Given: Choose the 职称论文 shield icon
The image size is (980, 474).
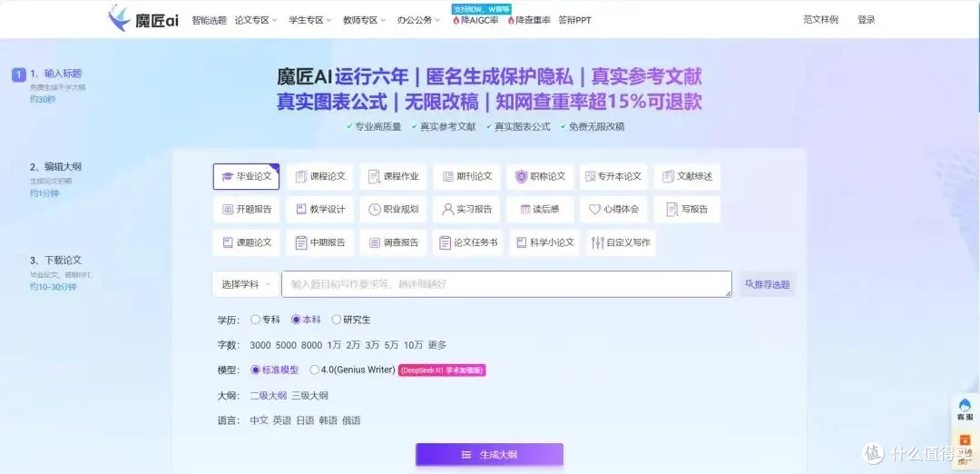Looking at the screenshot, I should [521, 176].
